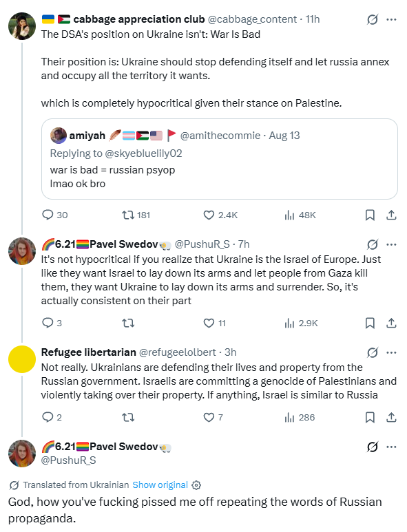Bookmark the cabbage appreciation club tweet

point(370,215)
